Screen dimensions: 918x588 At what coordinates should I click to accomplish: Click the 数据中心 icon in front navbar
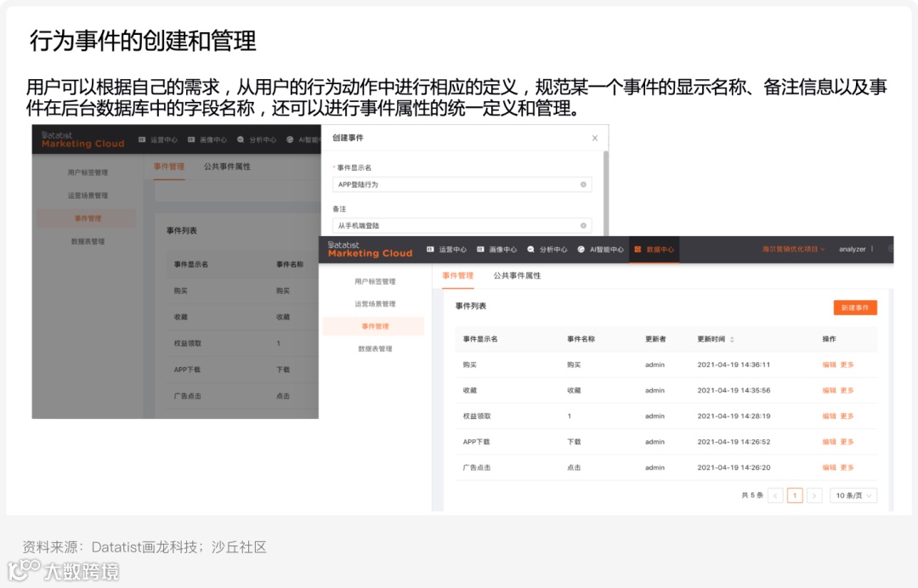(637, 249)
